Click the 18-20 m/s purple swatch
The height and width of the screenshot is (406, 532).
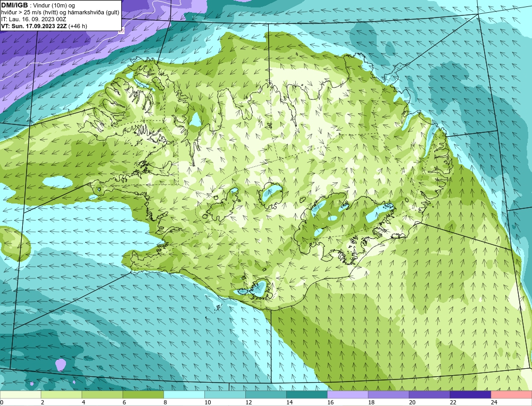(x=388, y=395)
